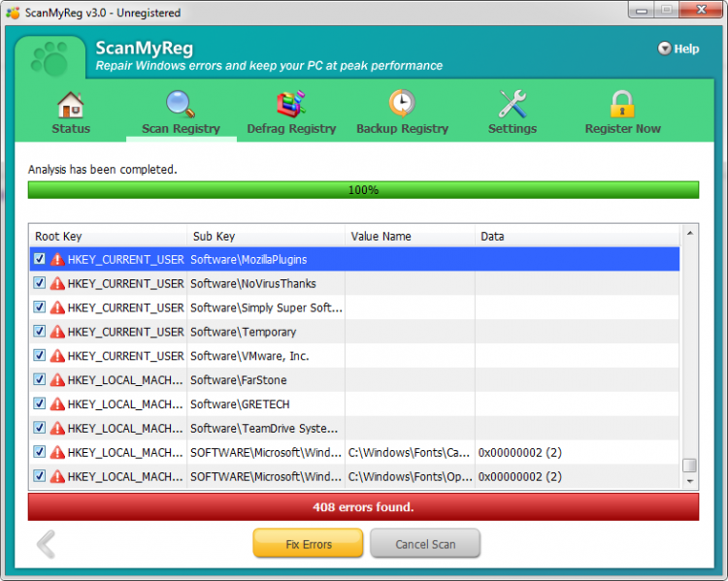Uncheck the Software\NoVirusThanks entry
Viewport: 728px width, 581px height.
pos(40,282)
